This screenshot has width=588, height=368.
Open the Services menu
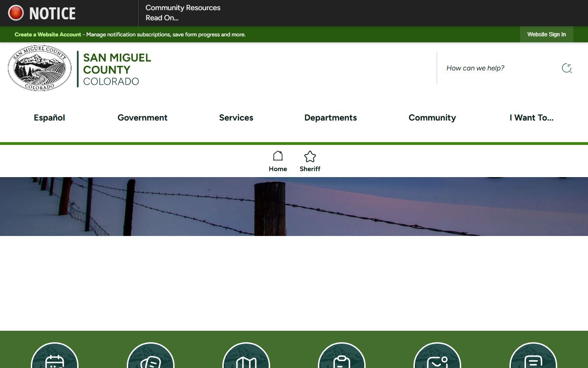(x=236, y=118)
